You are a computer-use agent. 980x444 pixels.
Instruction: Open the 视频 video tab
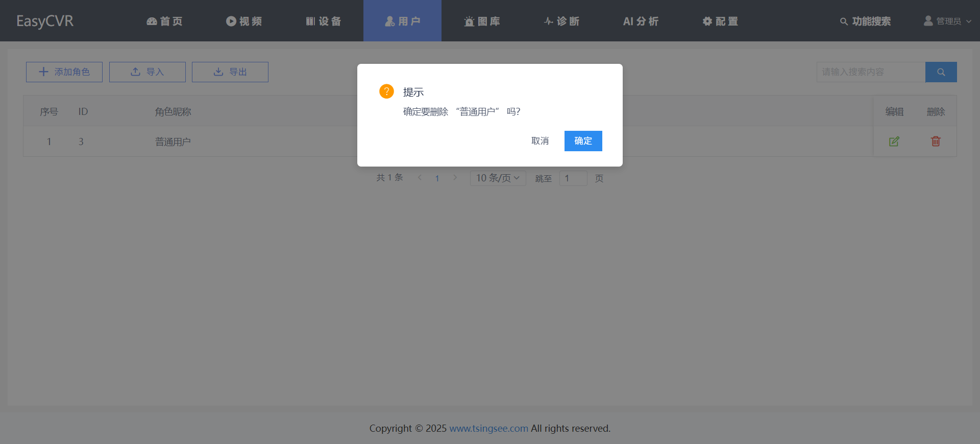pyautogui.click(x=244, y=21)
